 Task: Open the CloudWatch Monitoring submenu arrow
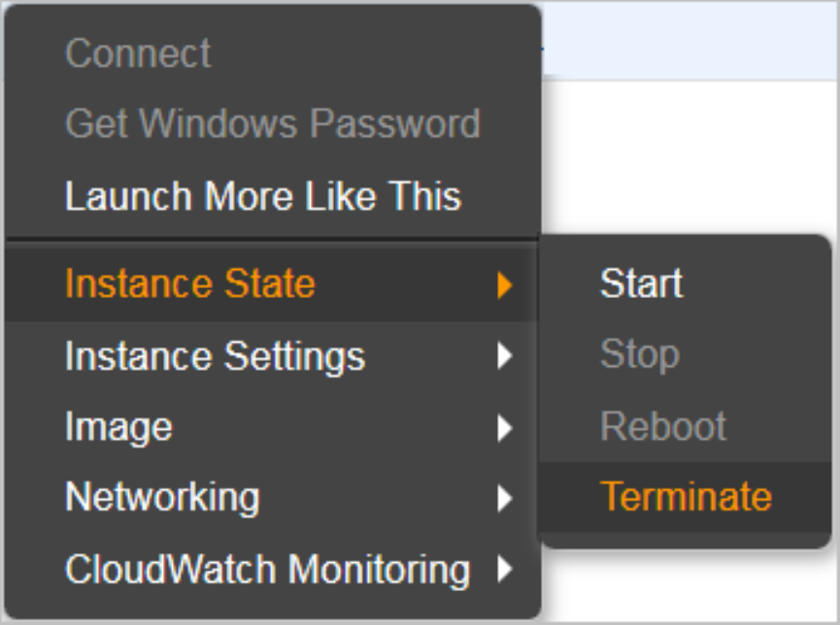click(x=503, y=570)
